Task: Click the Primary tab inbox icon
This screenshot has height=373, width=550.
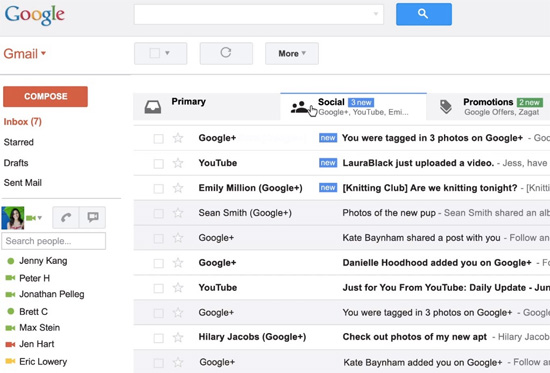Action: [x=153, y=107]
